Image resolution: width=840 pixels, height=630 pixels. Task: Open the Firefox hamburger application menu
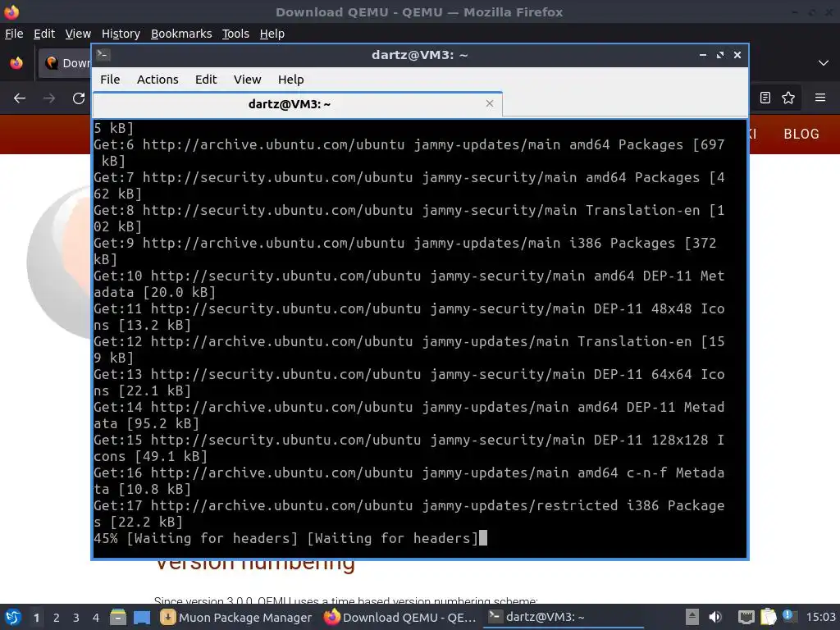coord(820,98)
